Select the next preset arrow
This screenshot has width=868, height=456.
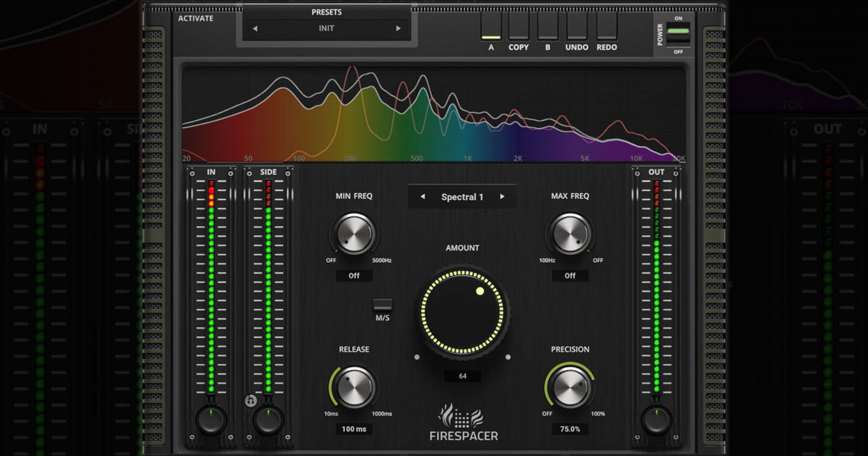click(x=398, y=29)
